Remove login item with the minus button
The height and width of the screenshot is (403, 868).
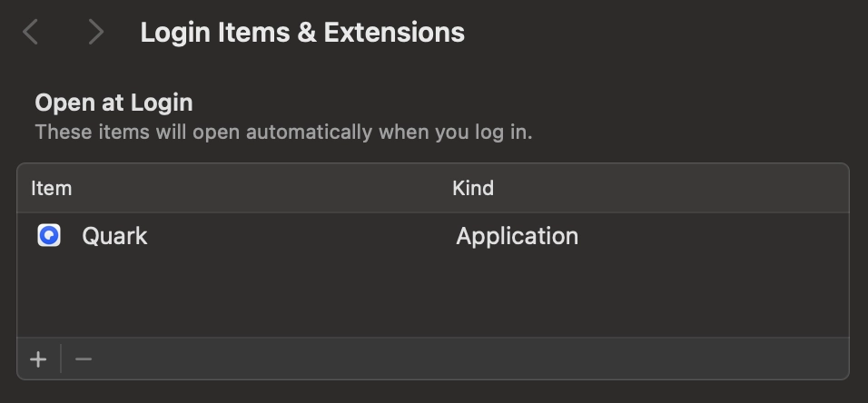84,359
